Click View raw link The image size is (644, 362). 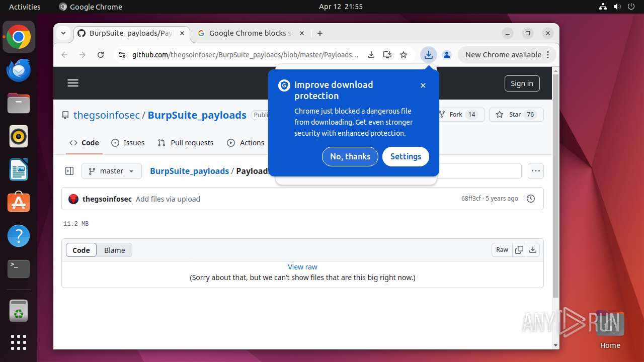pyautogui.click(x=302, y=267)
